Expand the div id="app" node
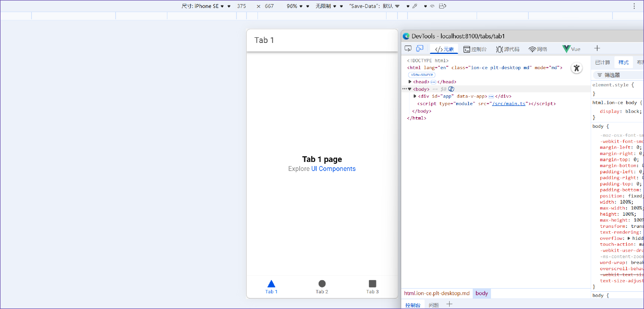This screenshot has width=644, height=309. tap(415, 96)
